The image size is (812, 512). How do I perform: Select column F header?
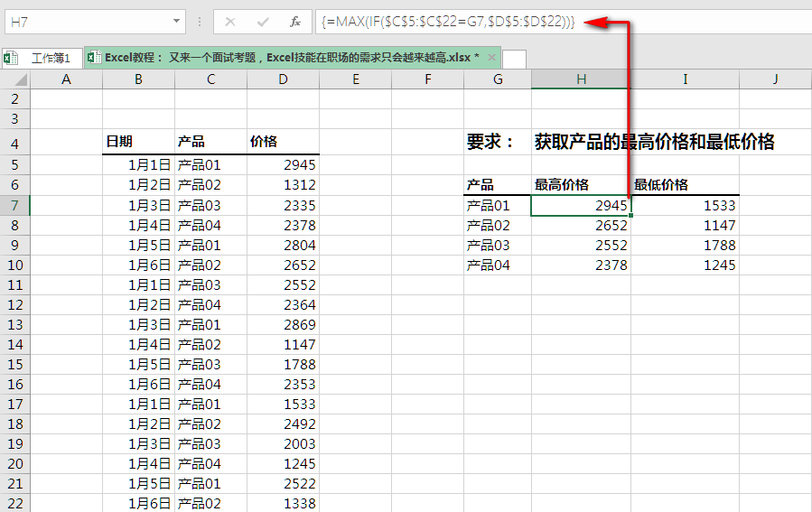pos(428,79)
